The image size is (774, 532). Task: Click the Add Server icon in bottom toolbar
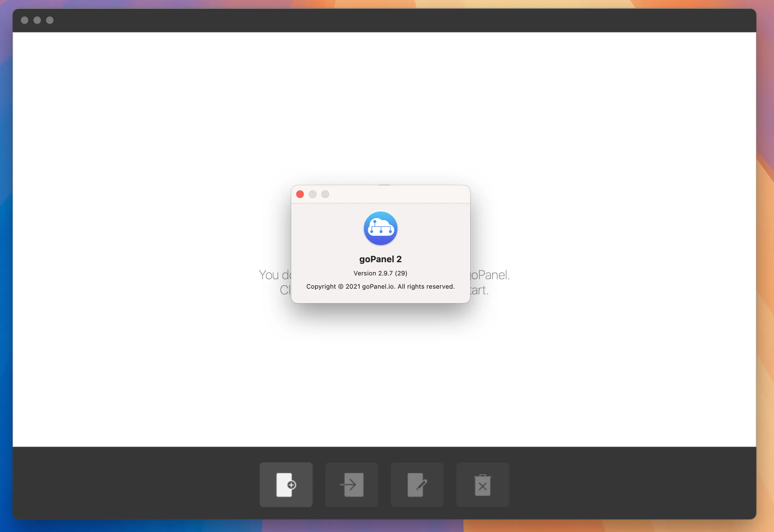click(x=286, y=484)
